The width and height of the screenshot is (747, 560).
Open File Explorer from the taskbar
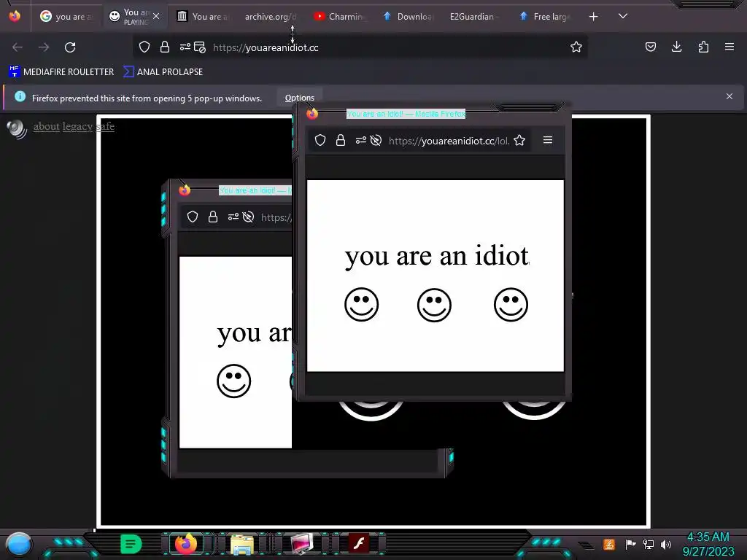[242, 544]
